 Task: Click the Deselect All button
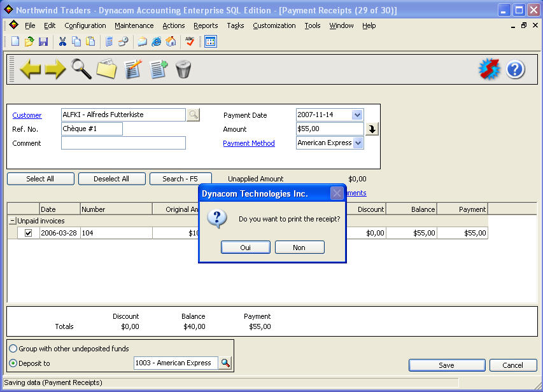(112, 179)
